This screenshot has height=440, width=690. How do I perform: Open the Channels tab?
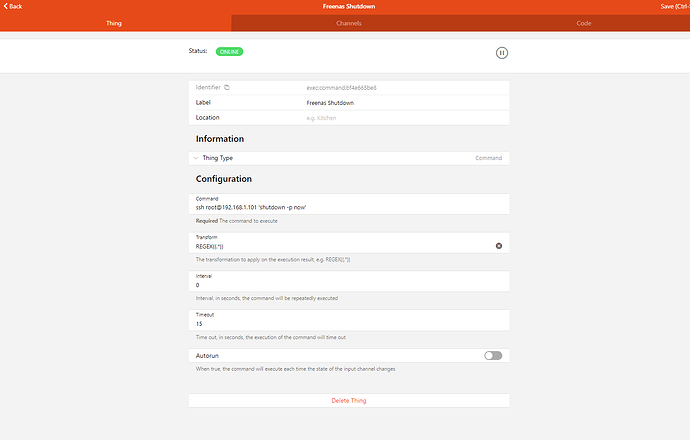[x=349, y=23]
